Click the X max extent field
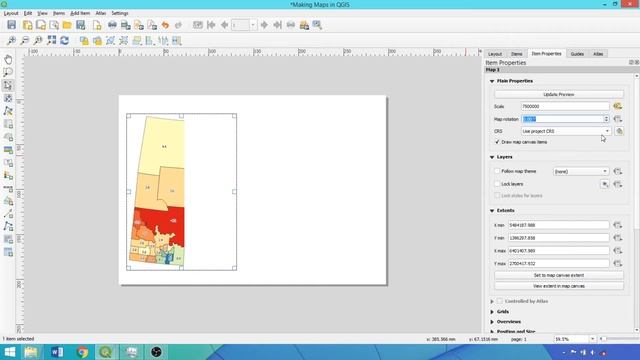Image resolution: width=640 pixels, height=360 pixels. pos(558,251)
